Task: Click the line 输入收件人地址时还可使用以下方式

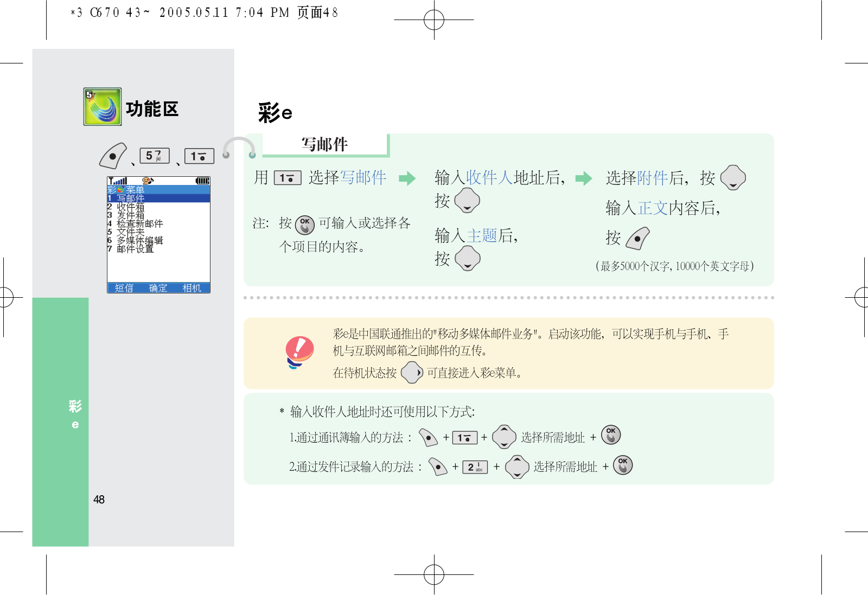Action: 382,412
